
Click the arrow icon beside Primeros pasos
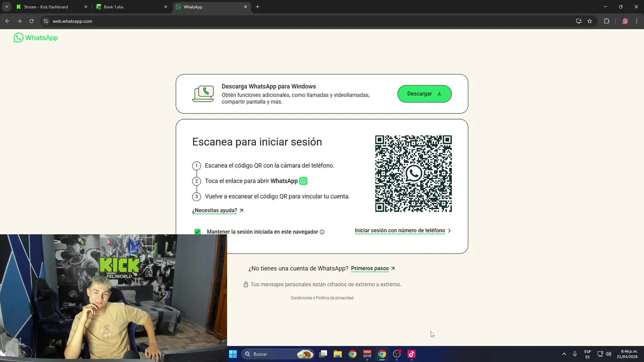393,268
